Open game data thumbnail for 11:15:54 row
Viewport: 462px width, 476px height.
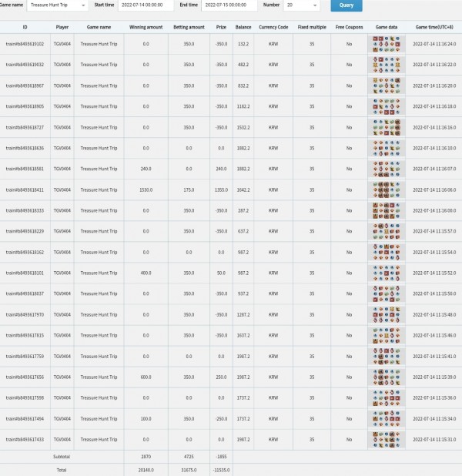(387, 253)
